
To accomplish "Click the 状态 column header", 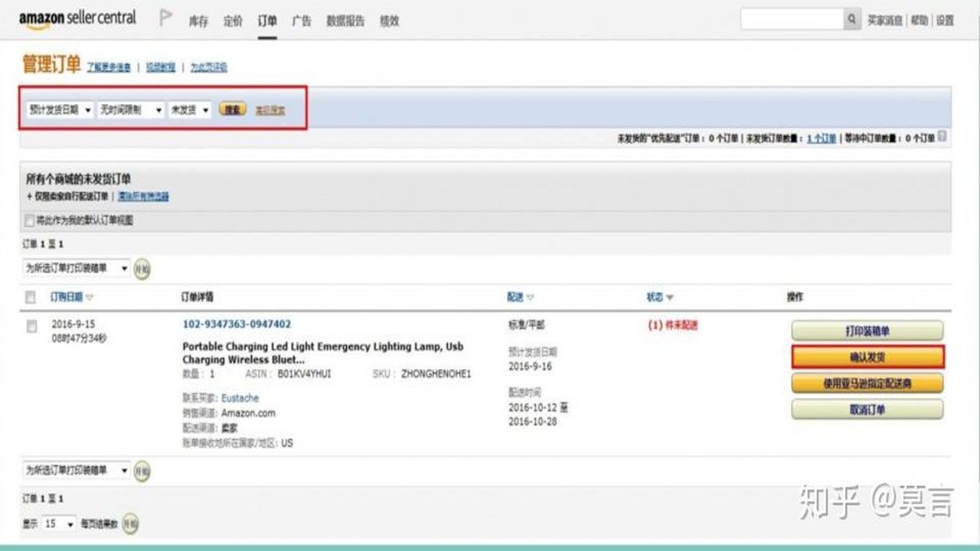I will pos(655,297).
